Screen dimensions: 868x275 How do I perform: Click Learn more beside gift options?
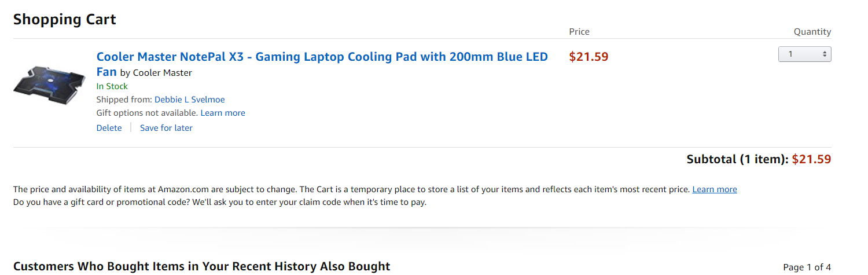[223, 113]
